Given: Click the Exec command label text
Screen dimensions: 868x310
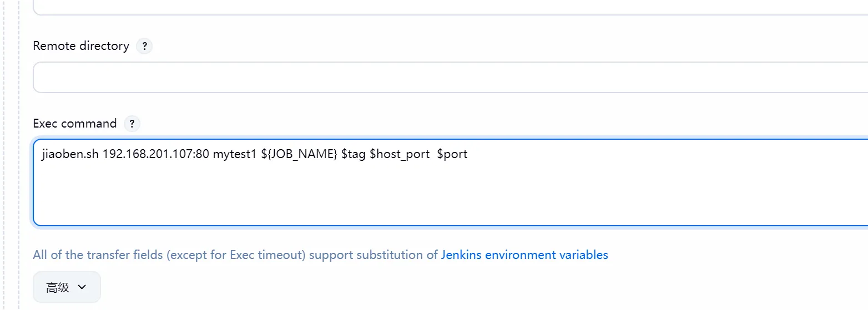Looking at the screenshot, I should pos(75,124).
